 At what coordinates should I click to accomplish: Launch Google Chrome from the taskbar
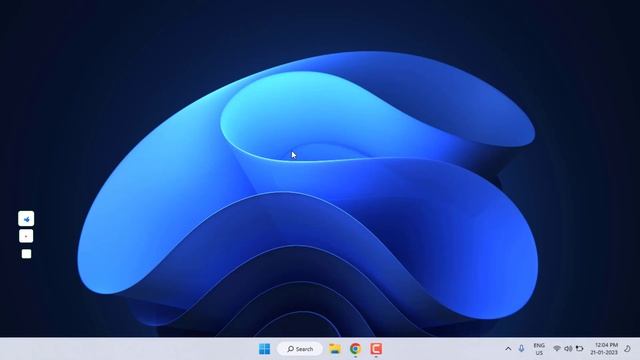pos(356,349)
